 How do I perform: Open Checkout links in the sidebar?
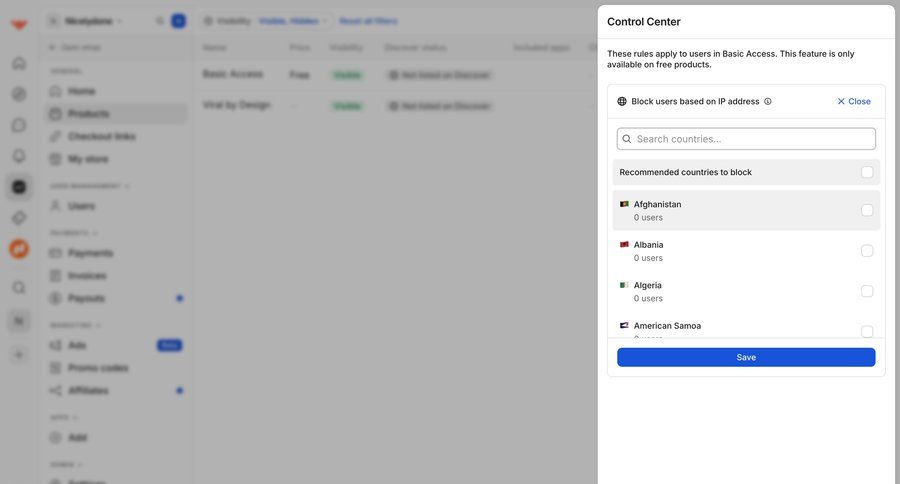pyautogui.click(x=101, y=136)
